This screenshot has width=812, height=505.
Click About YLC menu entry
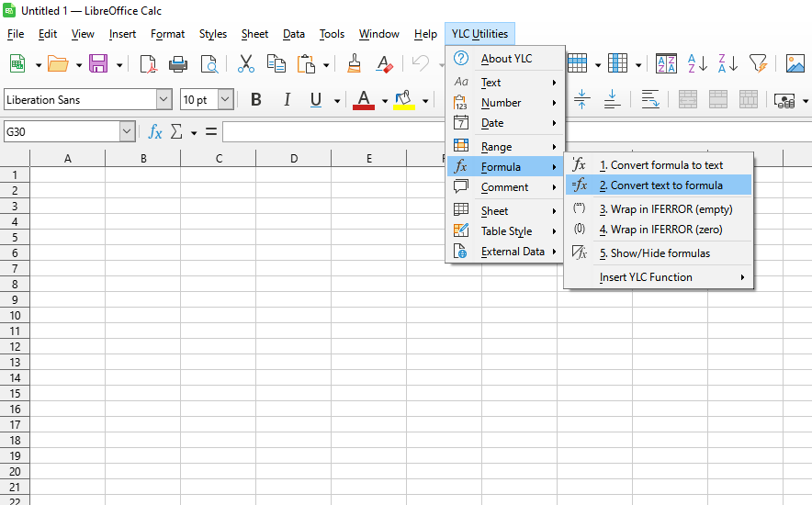[x=506, y=59]
